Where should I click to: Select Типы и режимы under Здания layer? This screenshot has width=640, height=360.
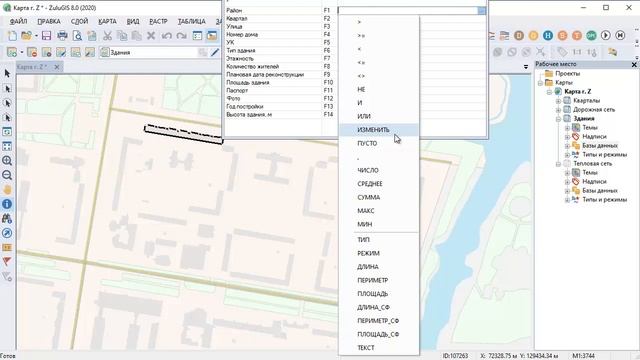(604, 155)
